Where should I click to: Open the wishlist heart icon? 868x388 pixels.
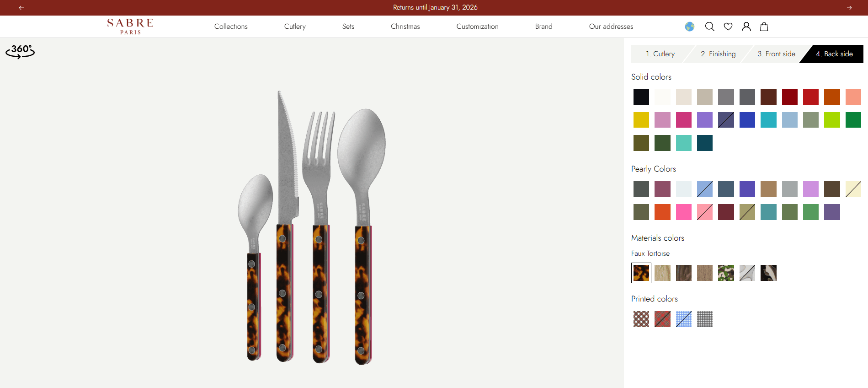click(x=728, y=27)
